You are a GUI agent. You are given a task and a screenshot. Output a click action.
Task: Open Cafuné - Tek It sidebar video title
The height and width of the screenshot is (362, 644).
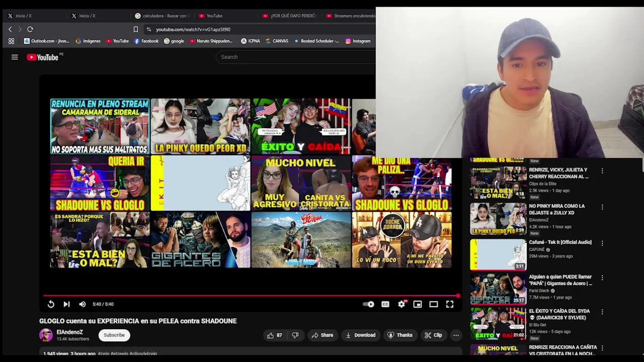point(560,242)
